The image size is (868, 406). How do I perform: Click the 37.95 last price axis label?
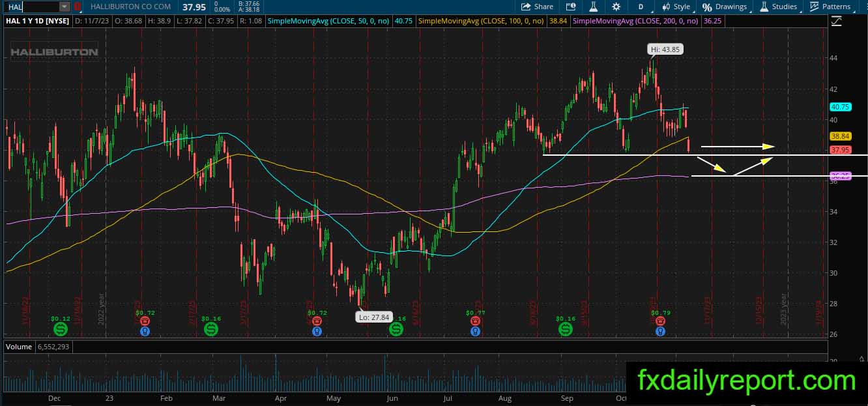[839, 150]
